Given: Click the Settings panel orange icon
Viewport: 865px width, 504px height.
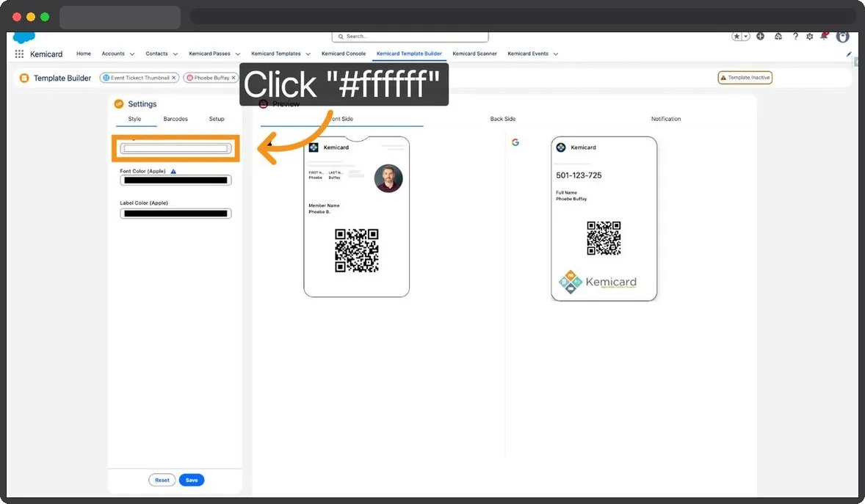Looking at the screenshot, I should 119,103.
